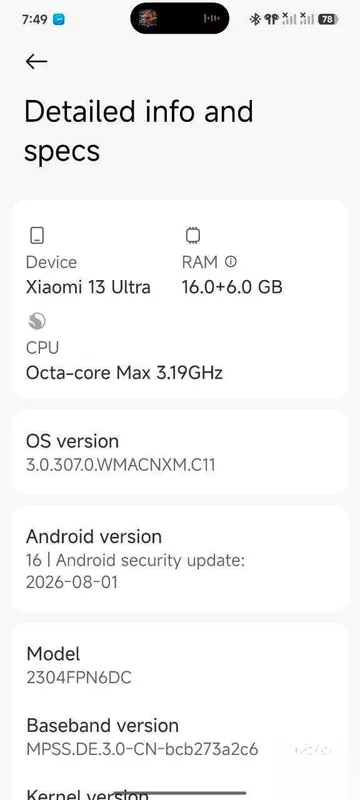Screen dimensions: 360x800
Task: Select the Model 2304FPN6DC row
Action: tap(180, 665)
